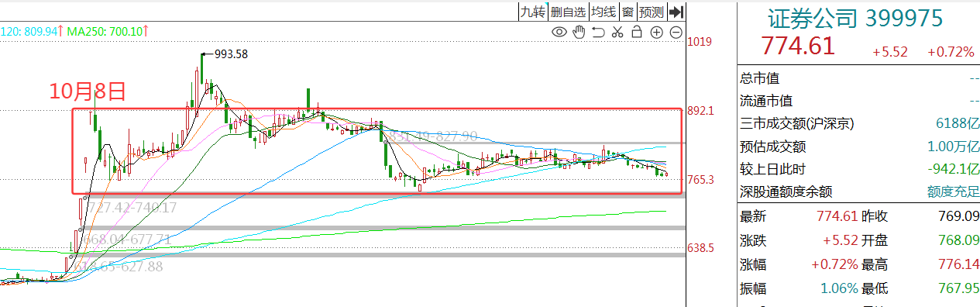Click the 删自选 button

(x=568, y=12)
